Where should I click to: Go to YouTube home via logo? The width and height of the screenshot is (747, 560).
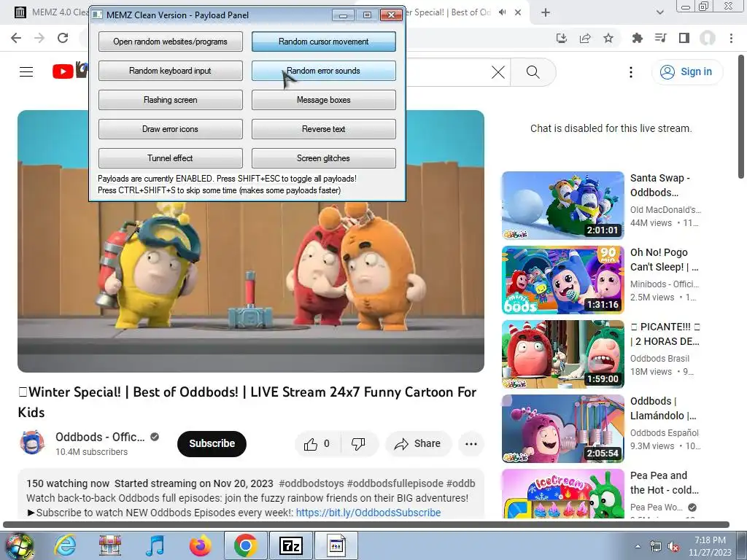pyautogui.click(x=70, y=71)
